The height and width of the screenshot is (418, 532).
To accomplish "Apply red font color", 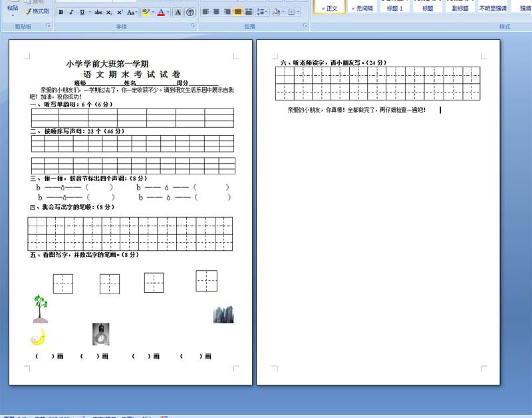I will 161,12.
